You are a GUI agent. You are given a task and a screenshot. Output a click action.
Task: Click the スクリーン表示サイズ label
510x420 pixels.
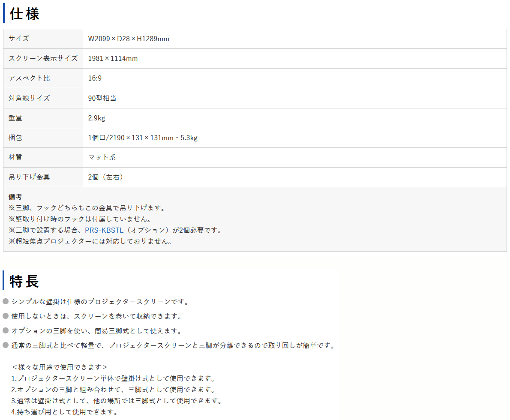click(43, 58)
